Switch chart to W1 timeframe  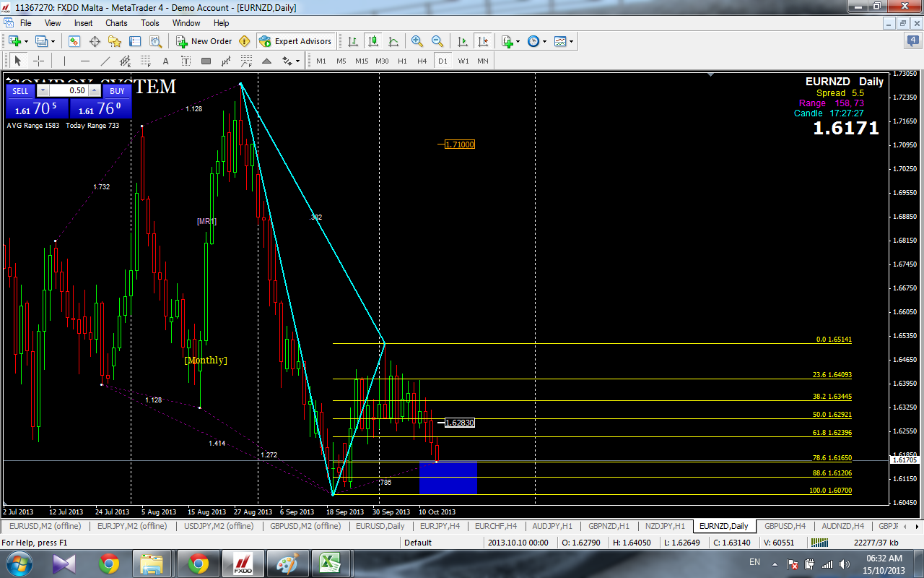[x=463, y=61]
